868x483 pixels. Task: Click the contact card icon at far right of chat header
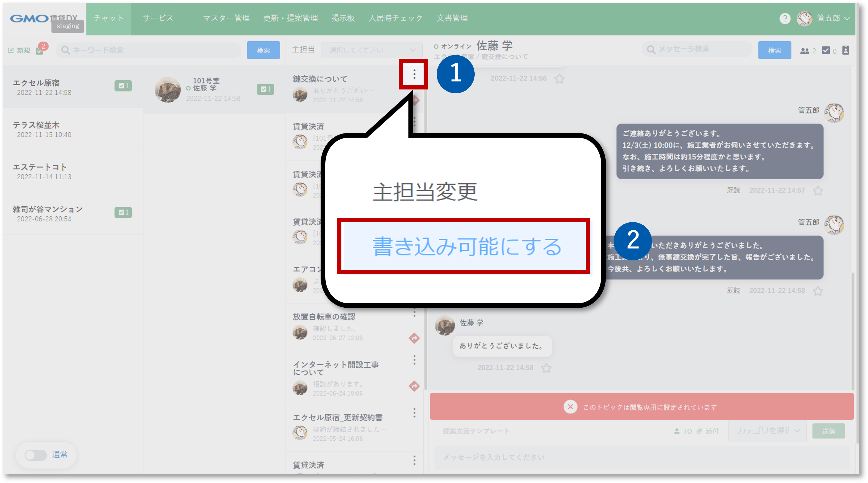pos(845,50)
